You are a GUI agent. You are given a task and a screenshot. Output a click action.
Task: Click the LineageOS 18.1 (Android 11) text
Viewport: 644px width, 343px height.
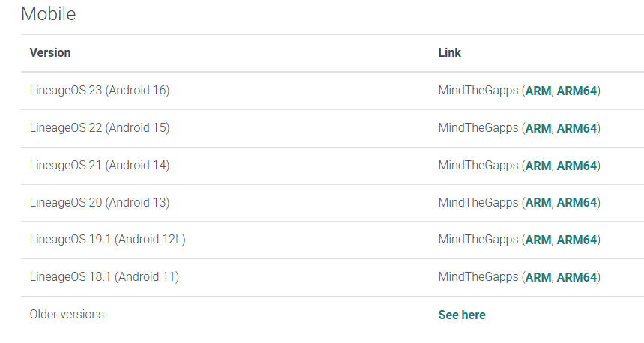coord(104,277)
